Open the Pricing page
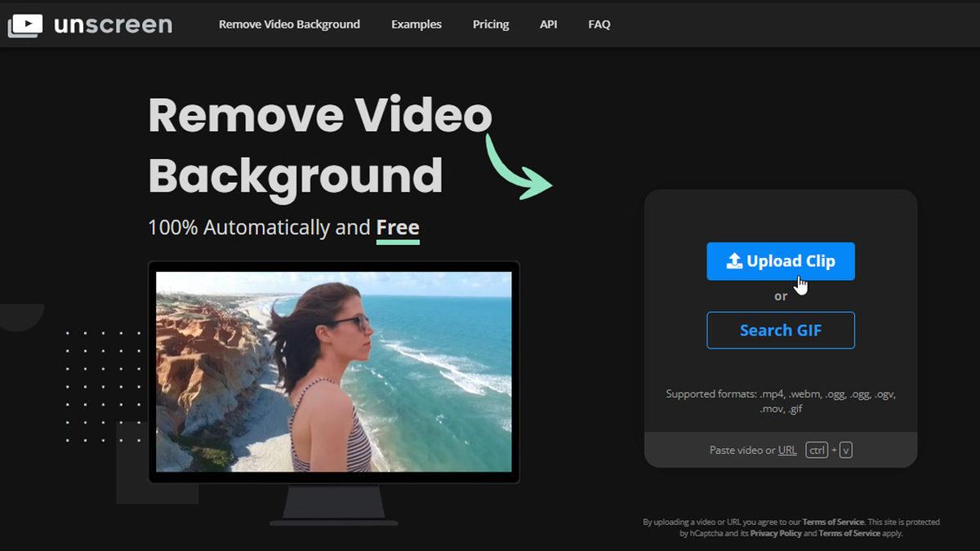This screenshot has width=980, height=551. pos(491,24)
